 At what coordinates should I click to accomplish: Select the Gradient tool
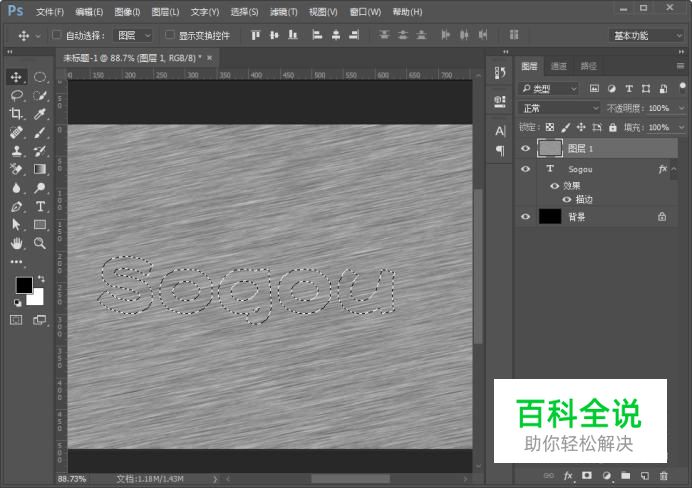(40, 169)
